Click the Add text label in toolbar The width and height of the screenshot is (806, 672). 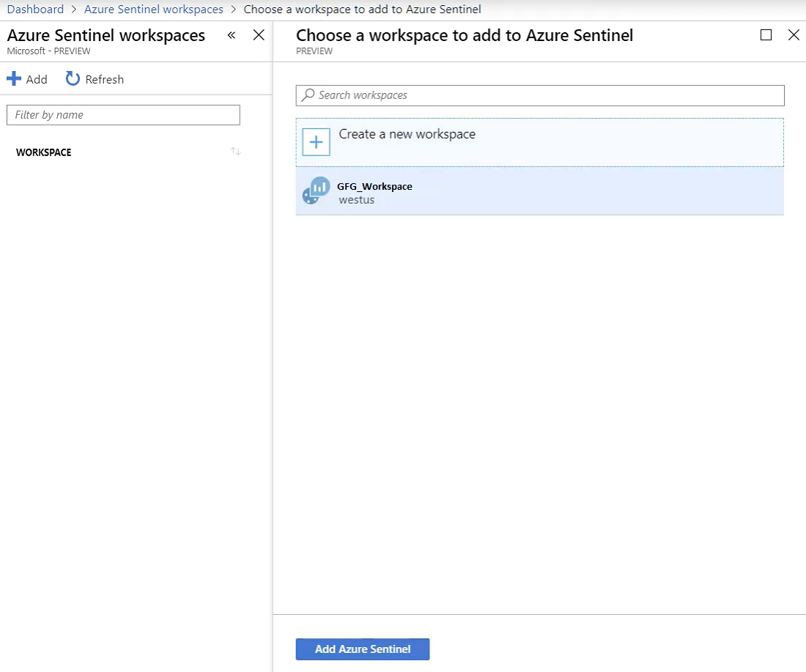click(x=37, y=79)
